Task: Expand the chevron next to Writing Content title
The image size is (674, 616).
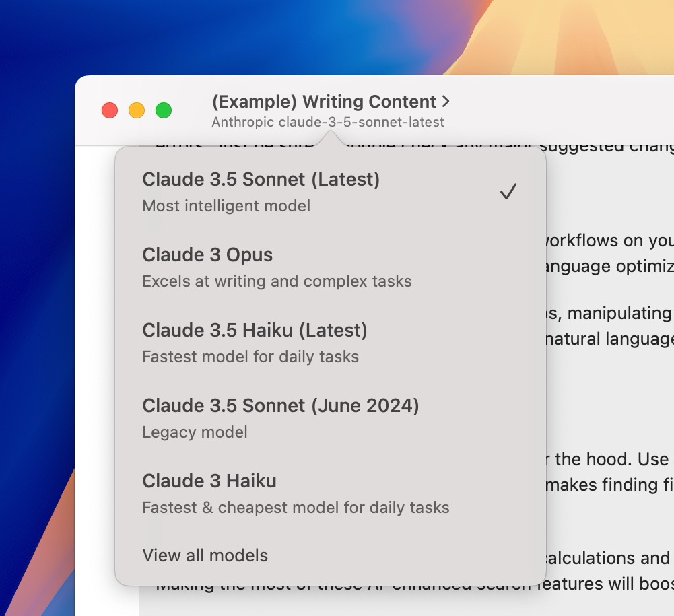Action: point(445,102)
